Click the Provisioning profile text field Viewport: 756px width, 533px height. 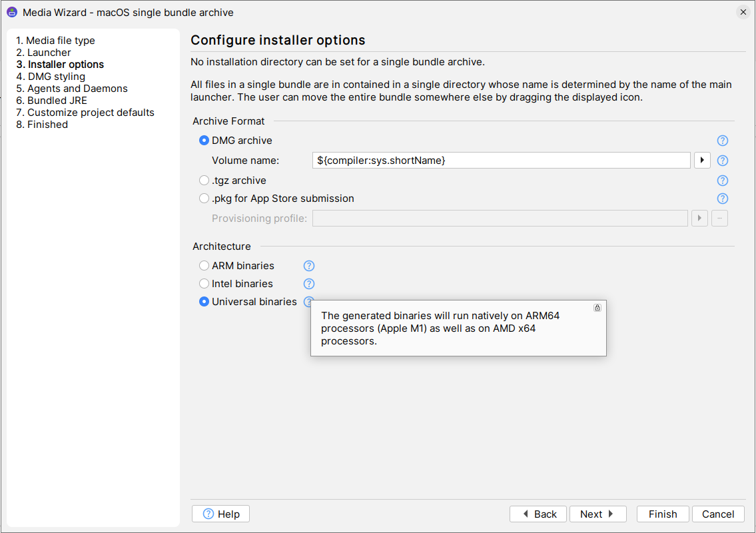[x=500, y=218]
